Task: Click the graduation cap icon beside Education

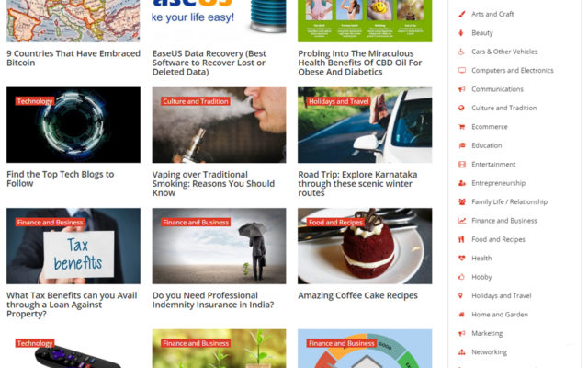Action: click(462, 145)
